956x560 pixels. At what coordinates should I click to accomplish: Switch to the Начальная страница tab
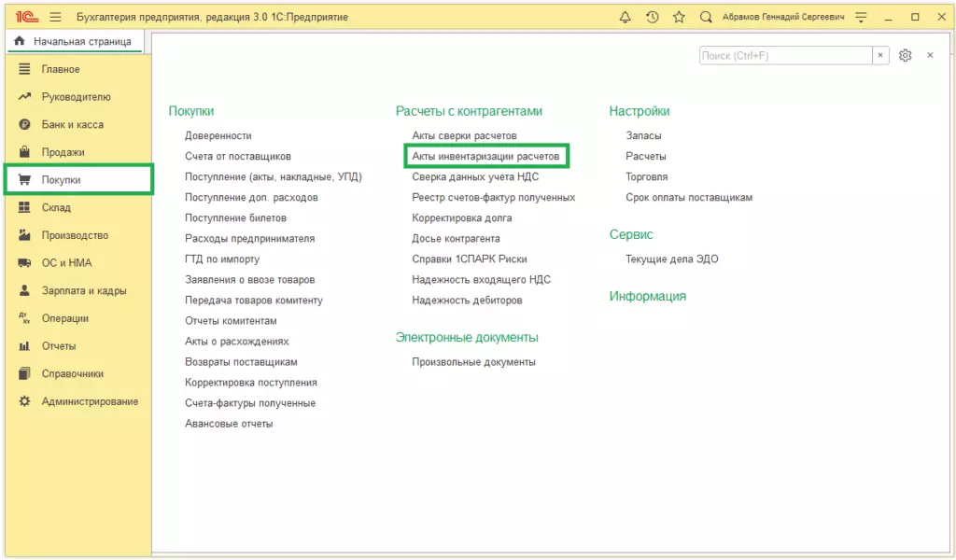coord(75,42)
